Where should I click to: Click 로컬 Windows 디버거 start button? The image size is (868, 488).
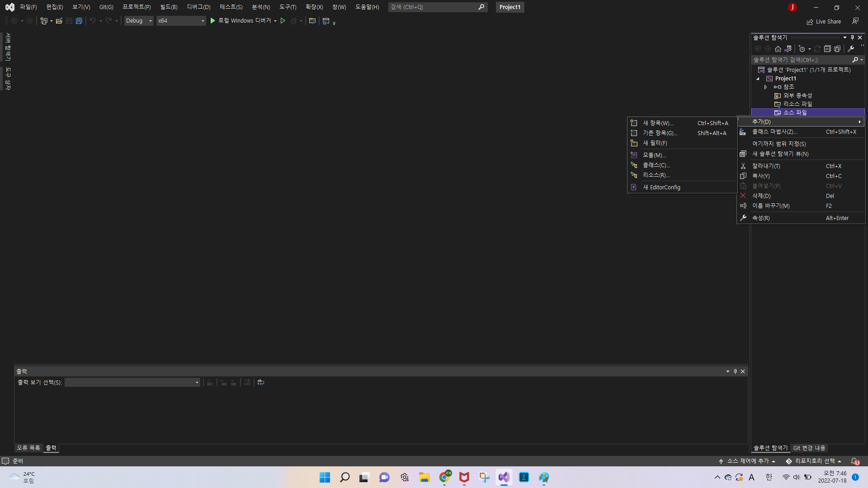click(240, 21)
